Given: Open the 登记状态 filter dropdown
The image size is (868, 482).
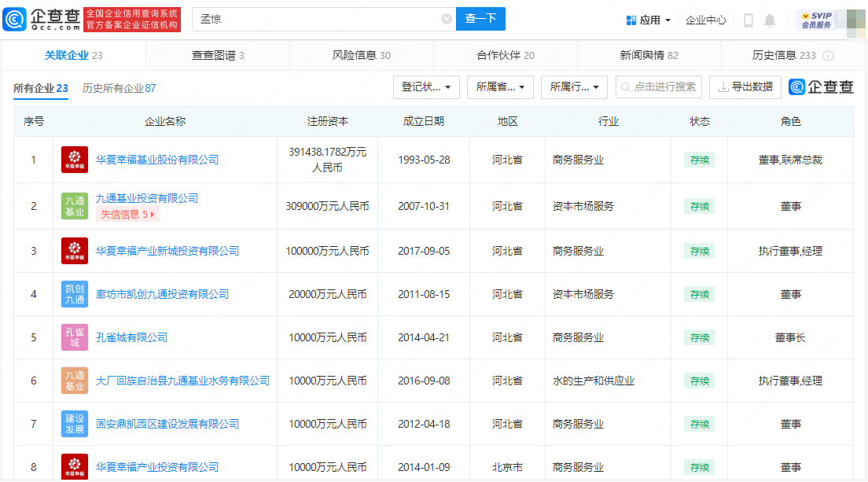Looking at the screenshot, I should (x=426, y=87).
